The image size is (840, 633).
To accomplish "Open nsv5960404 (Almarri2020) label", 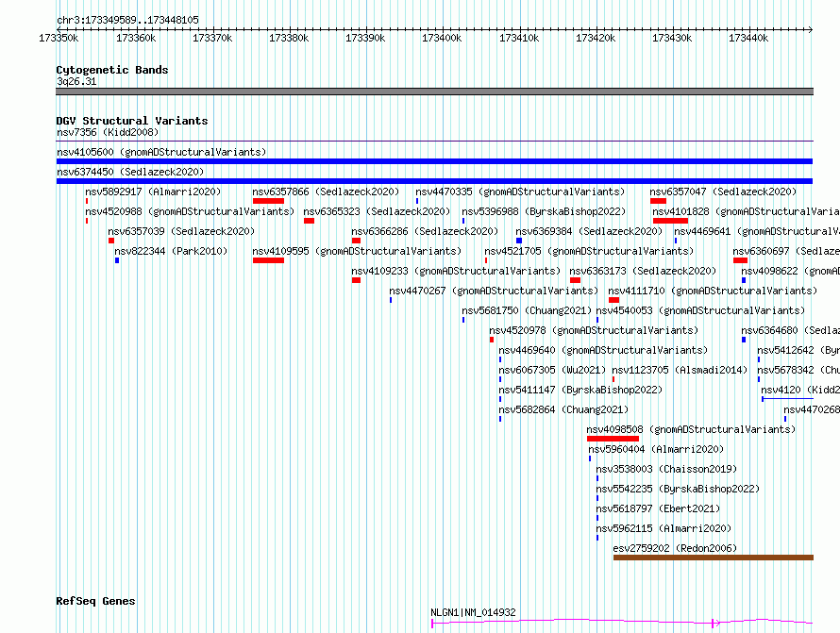I will (656, 449).
